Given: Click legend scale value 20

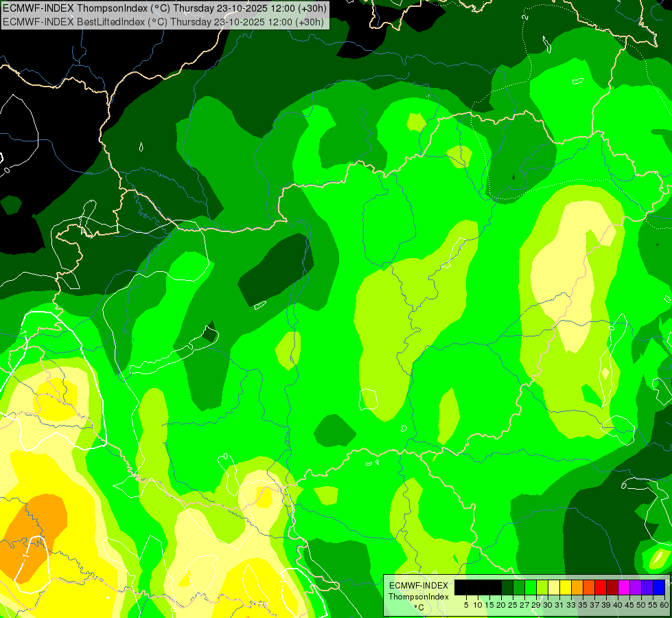Looking at the screenshot, I should pyautogui.click(x=502, y=605).
